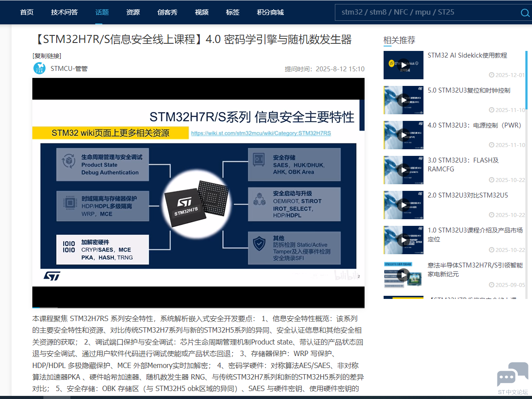Screen dimensions: 532x399
Task: Go to 首页 in navigation bar
Action: pos(27,12)
